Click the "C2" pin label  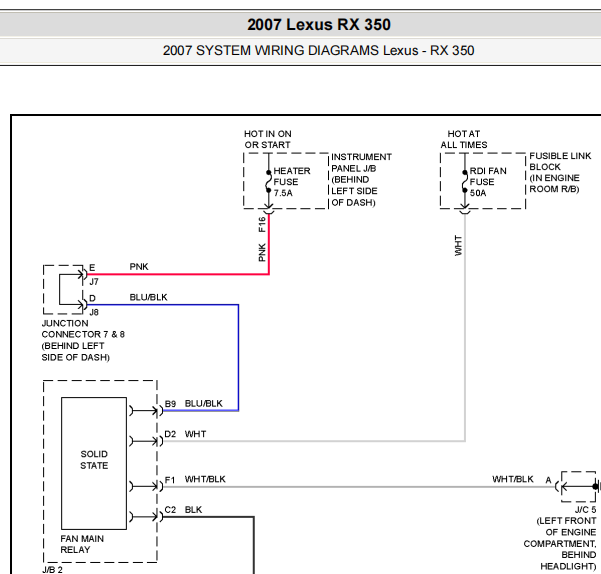(170, 510)
